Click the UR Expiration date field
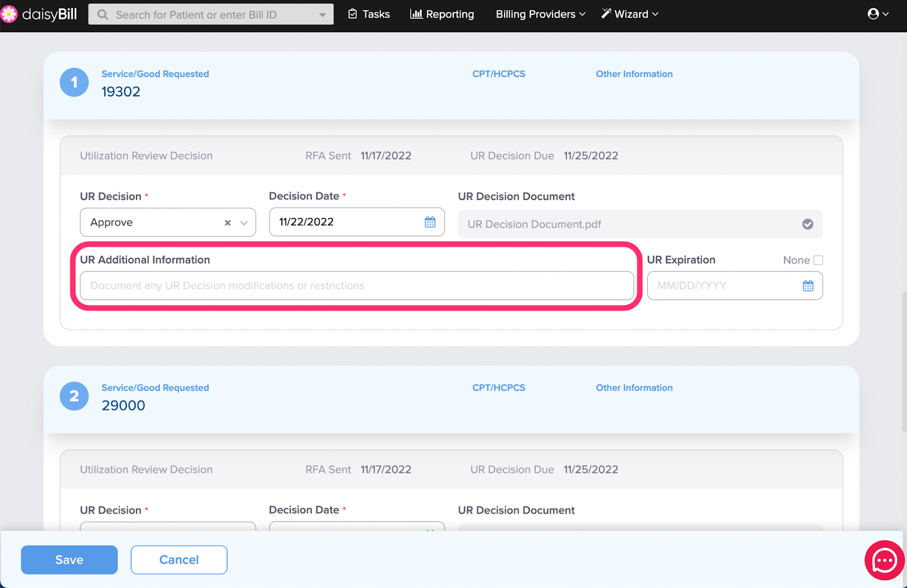 click(735, 286)
